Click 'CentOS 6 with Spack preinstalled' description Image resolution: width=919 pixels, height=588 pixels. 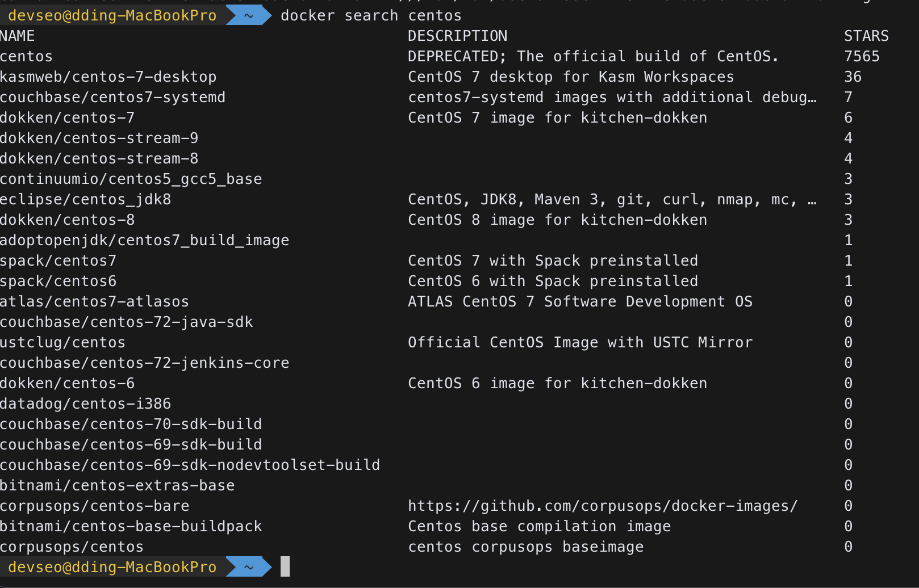(x=553, y=282)
